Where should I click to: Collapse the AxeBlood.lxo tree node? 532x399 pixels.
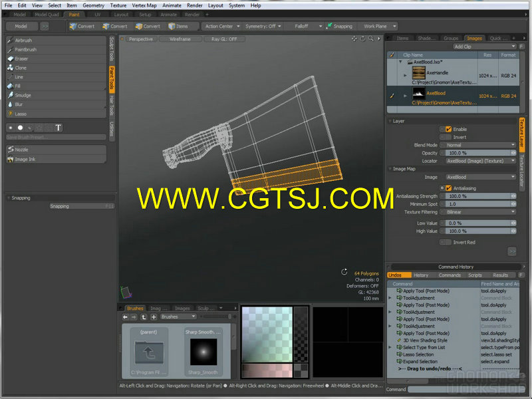400,62
